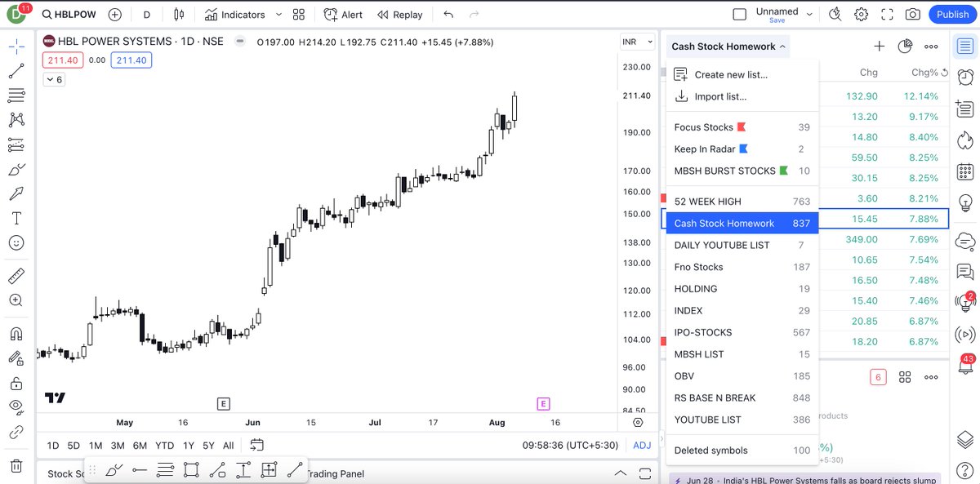This screenshot has width=980, height=484.
Task: Select the 3M date range
Action: point(118,446)
